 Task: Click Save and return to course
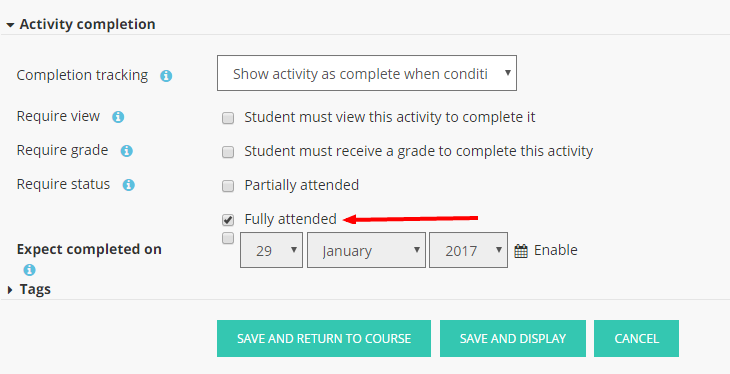click(x=324, y=339)
